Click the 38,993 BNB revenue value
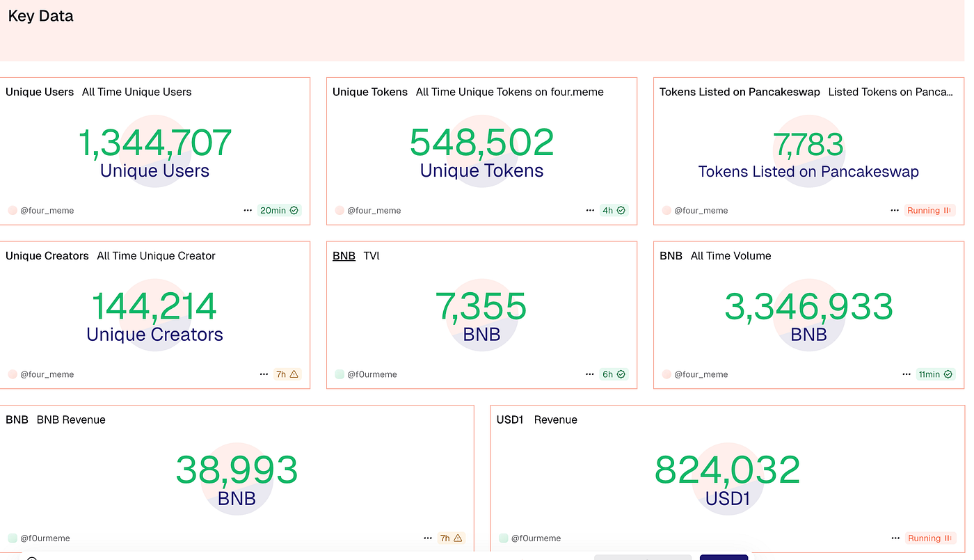Image resolution: width=974 pixels, height=560 pixels. pos(237,471)
